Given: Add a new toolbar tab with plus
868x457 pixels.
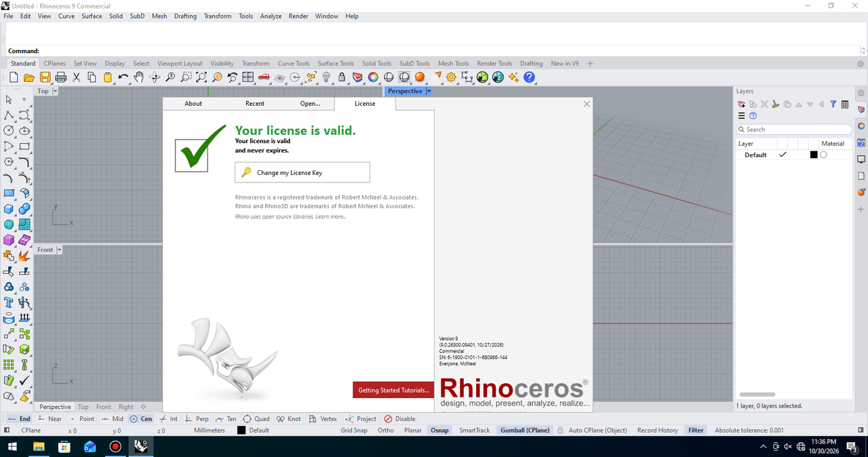Looking at the screenshot, I should point(590,63).
